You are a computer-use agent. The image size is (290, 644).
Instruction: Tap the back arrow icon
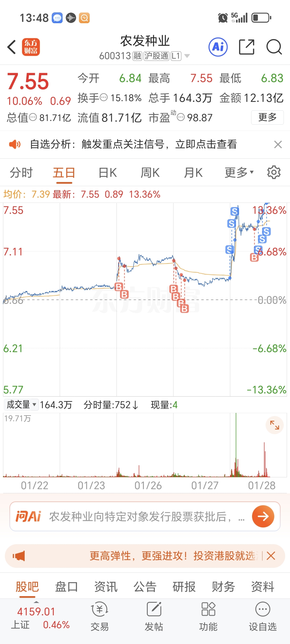pyautogui.click(x=12, y=47)
